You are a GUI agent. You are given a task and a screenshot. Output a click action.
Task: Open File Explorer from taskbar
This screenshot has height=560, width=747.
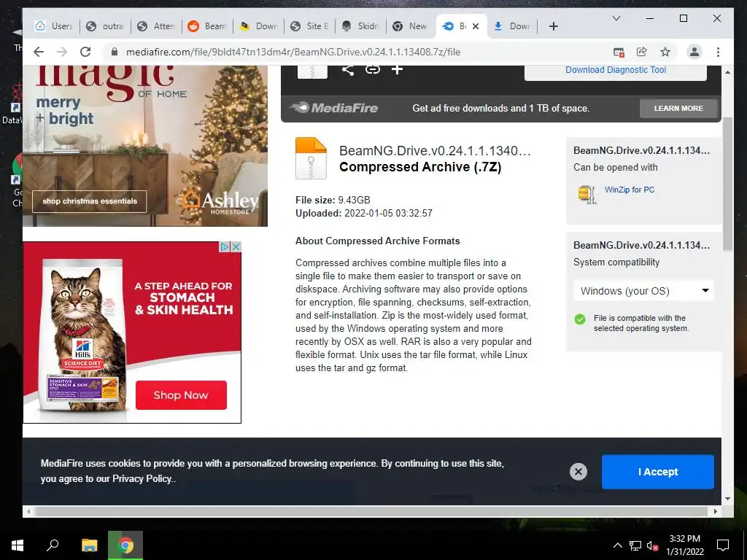click(89, 545)
